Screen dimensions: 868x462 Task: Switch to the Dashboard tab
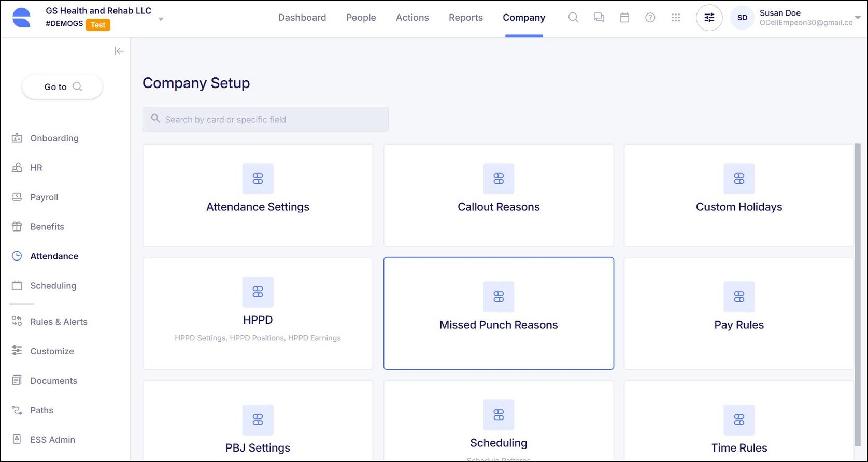point(302,18)
